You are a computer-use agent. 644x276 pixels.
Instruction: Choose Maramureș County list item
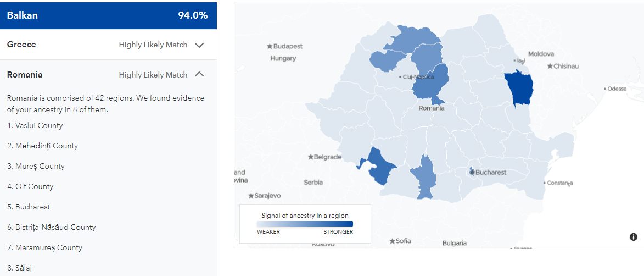(45, 247)
